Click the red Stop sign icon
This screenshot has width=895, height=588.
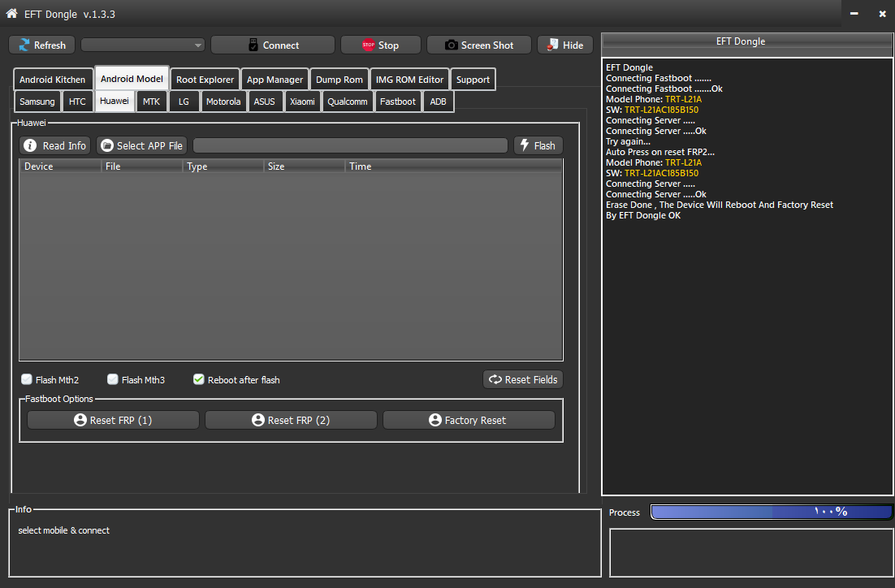369,45
